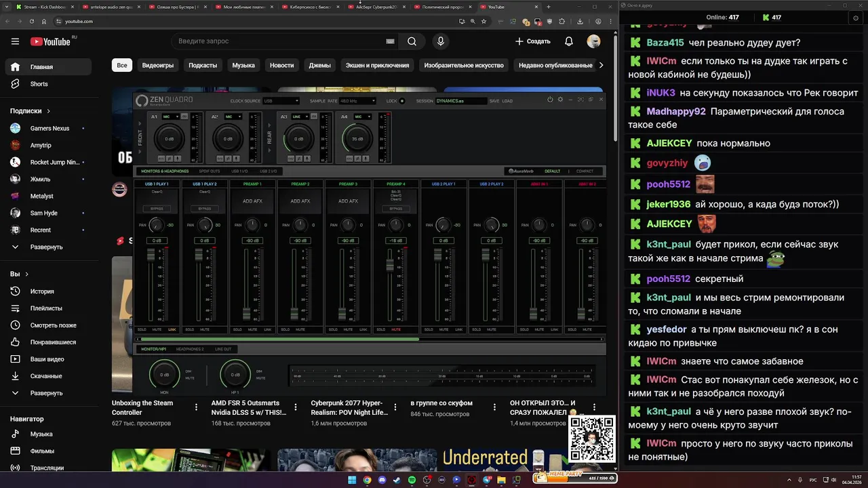The height and width of the screenshot is (488, 868).
Task: Click the USB 1 PLAY 1 volume fader
Action: [151, 254]
